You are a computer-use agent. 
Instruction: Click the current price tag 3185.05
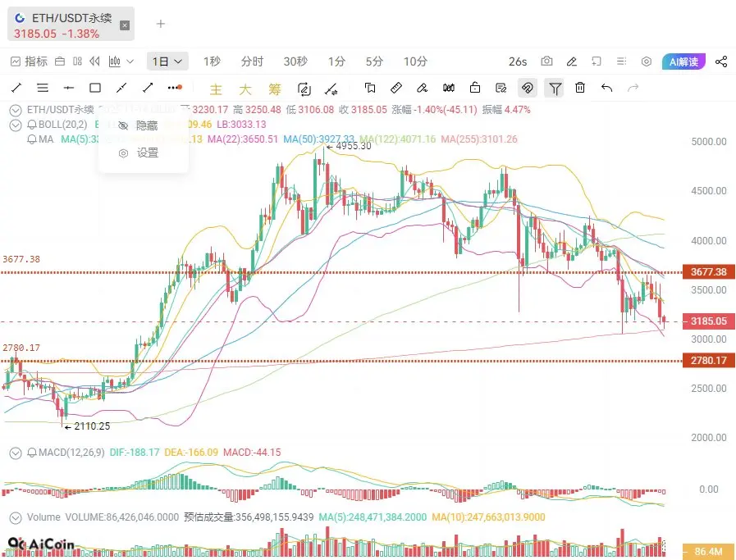tap(708, 321)
